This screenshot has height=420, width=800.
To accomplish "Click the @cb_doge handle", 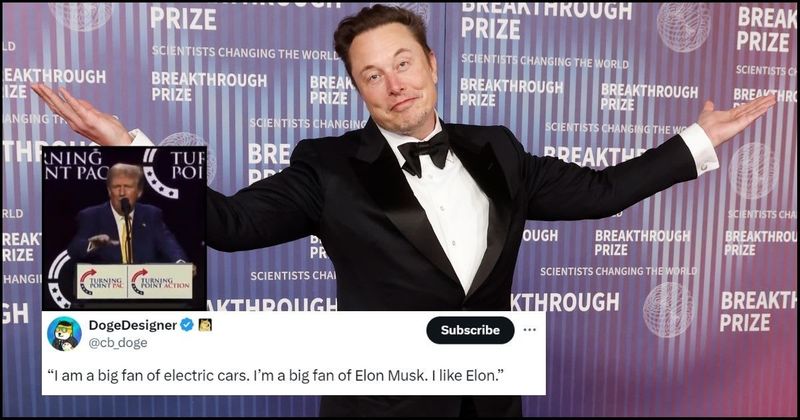I will (118, 343).
